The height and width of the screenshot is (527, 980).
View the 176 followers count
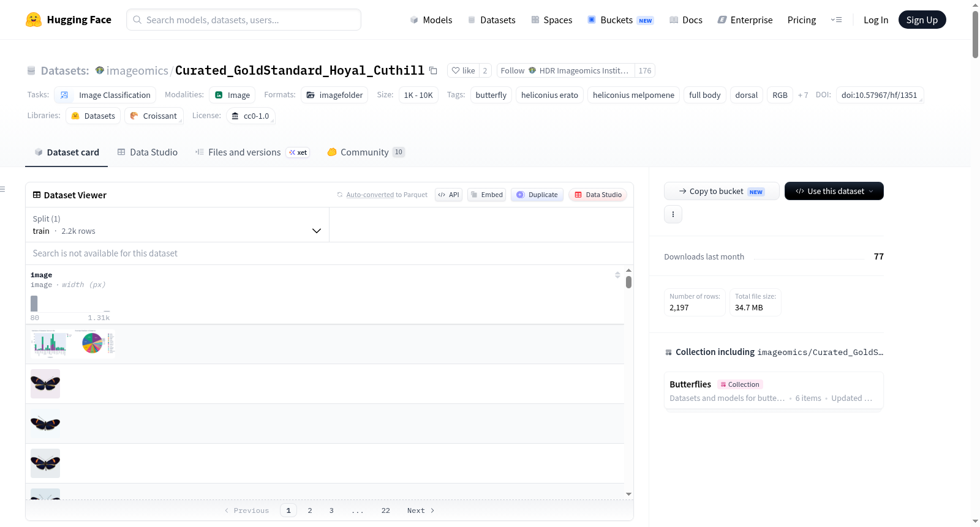point(645,70)
